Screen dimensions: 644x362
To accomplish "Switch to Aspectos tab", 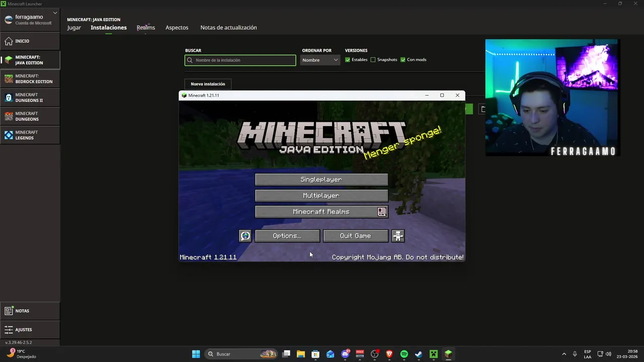I will pos(177,28).
